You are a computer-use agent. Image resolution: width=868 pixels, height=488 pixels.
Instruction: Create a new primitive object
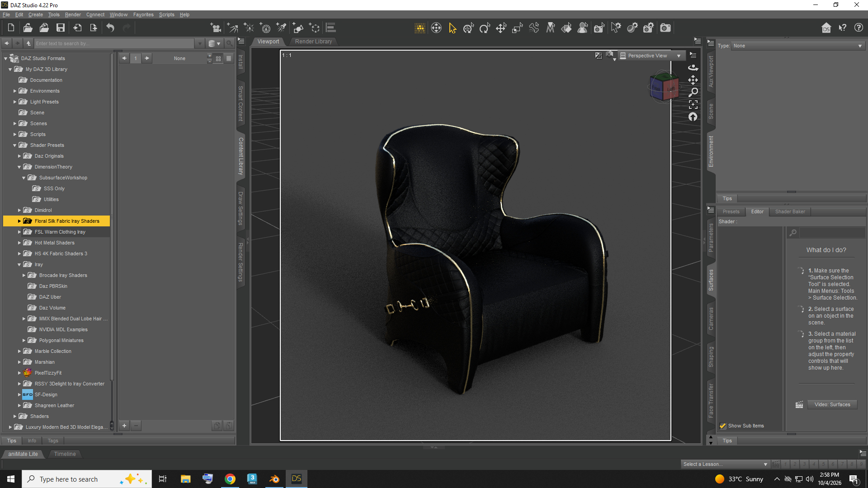tap(298, 28)
